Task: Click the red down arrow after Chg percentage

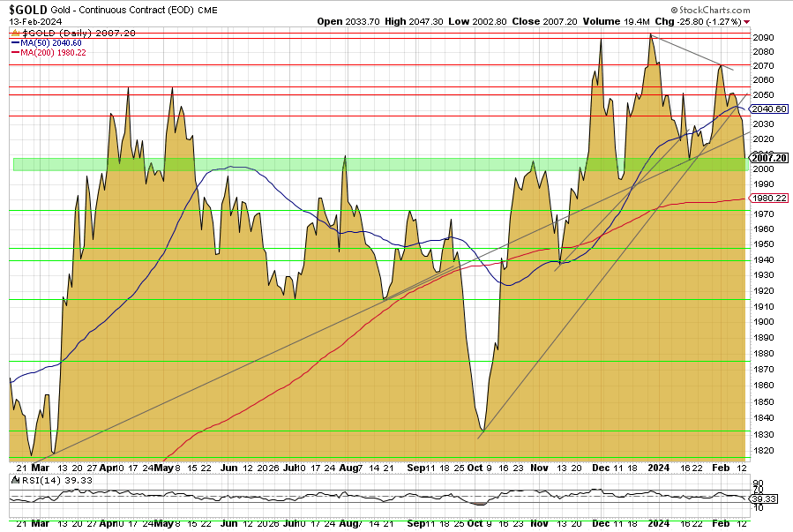Action: pos(748,21)
